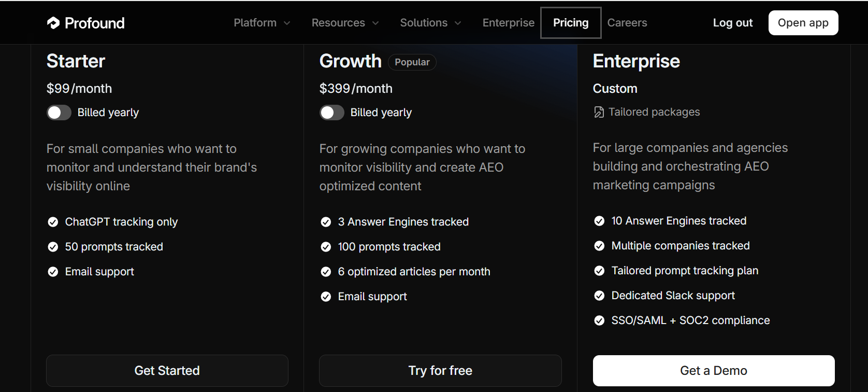868x392 pixels.
Task: Request a demo with Get a Demo
Action: pyautogui.click(x=713, y=370)
